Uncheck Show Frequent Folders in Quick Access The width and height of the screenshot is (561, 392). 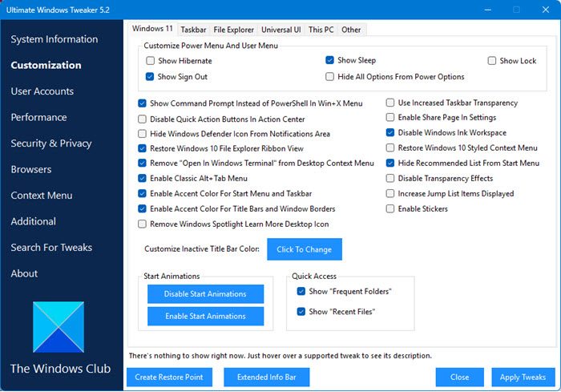pos(301,292)
